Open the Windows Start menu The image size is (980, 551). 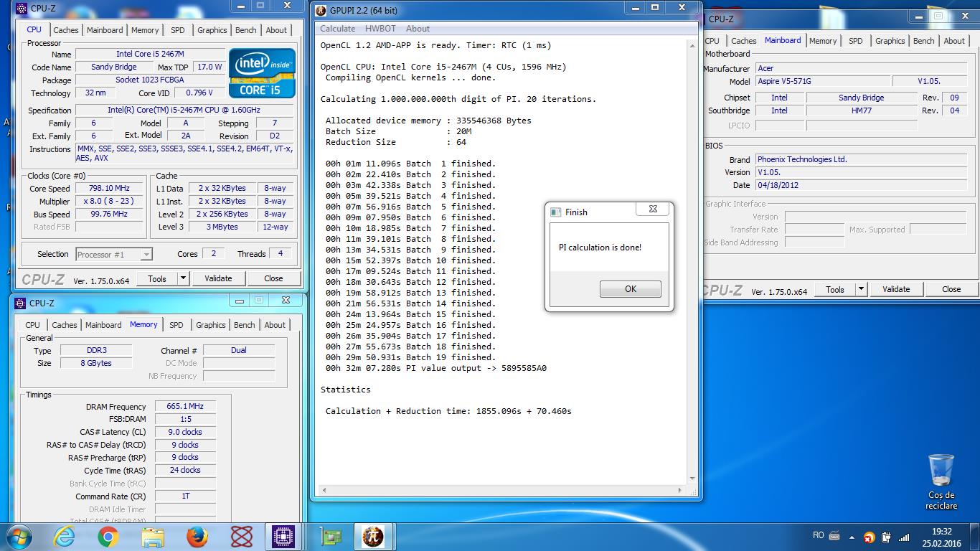click(x=18, y=537)
